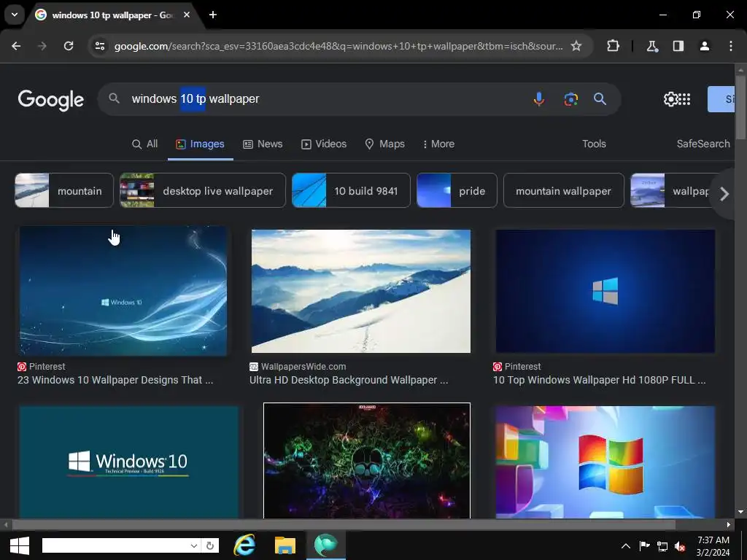This screenshot has width=747, height=560.
Task: Open Chrome Labs flask icon
Action: 652,46
